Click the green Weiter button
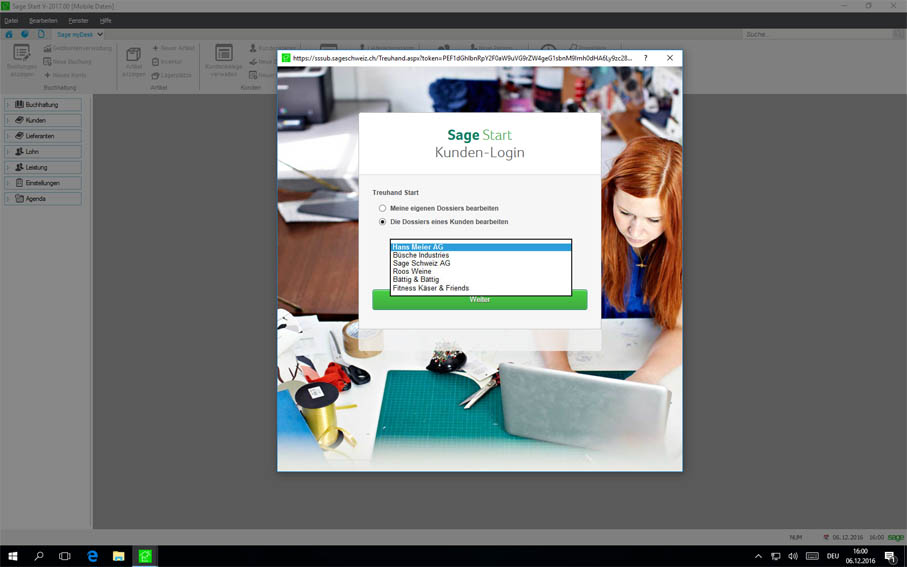 click(x=480, y=300)
